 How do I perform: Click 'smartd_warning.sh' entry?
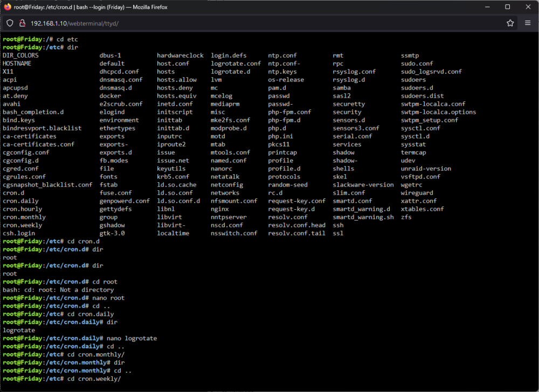coord(363,217)
